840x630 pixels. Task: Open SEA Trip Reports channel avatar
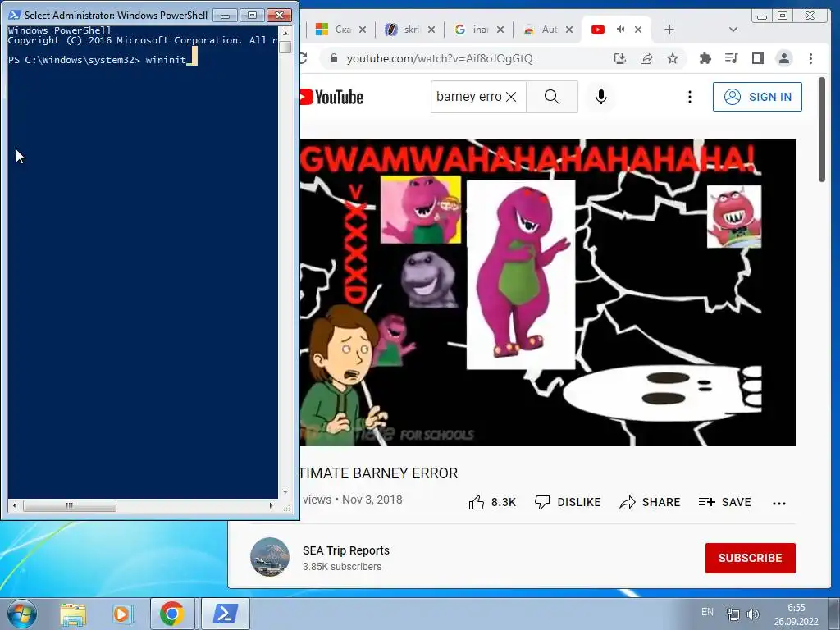point(270,557)
